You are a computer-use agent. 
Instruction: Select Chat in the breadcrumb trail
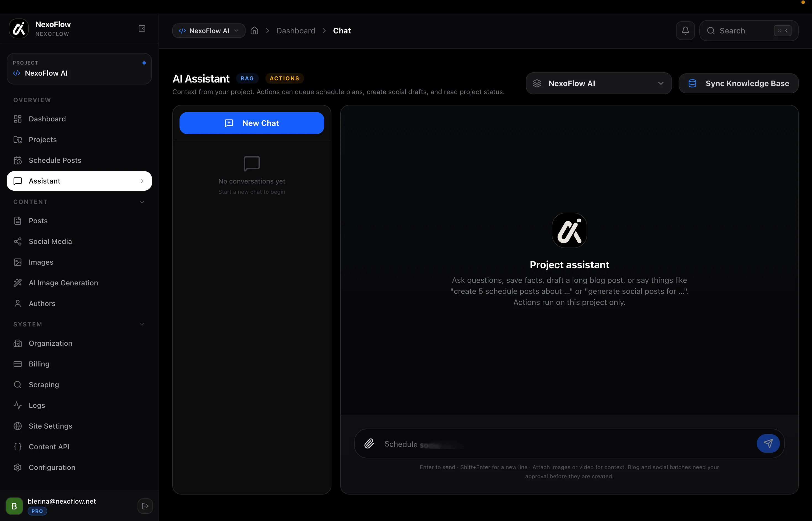click(x=342, y=30)
